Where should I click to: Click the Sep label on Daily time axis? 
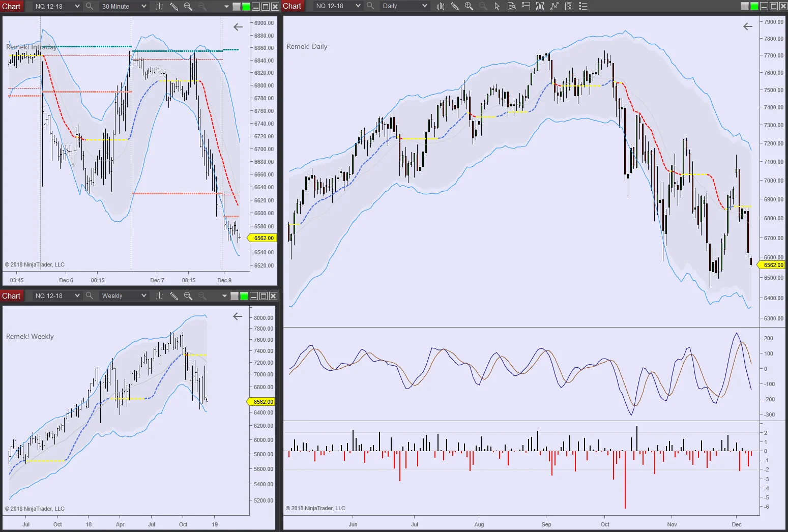(x=546, y=524)
